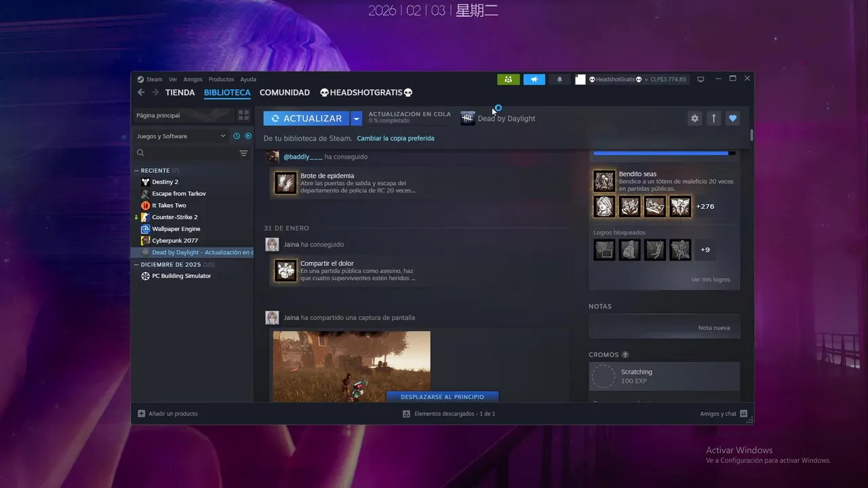The width and height of the screenshot is (868, 488).
Task: Select It Takes Two in library
Action: pyautogui.click(x=193, y=205)
